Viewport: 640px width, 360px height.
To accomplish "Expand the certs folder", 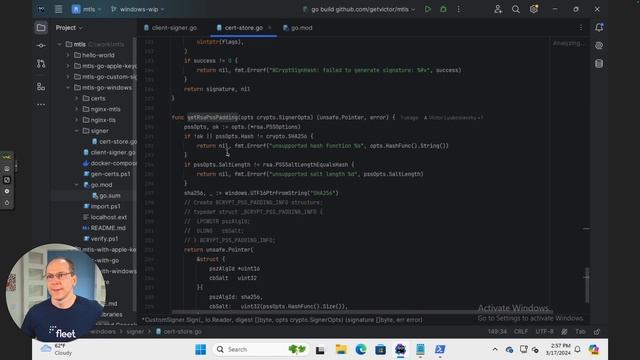I will tap(77, 98).
